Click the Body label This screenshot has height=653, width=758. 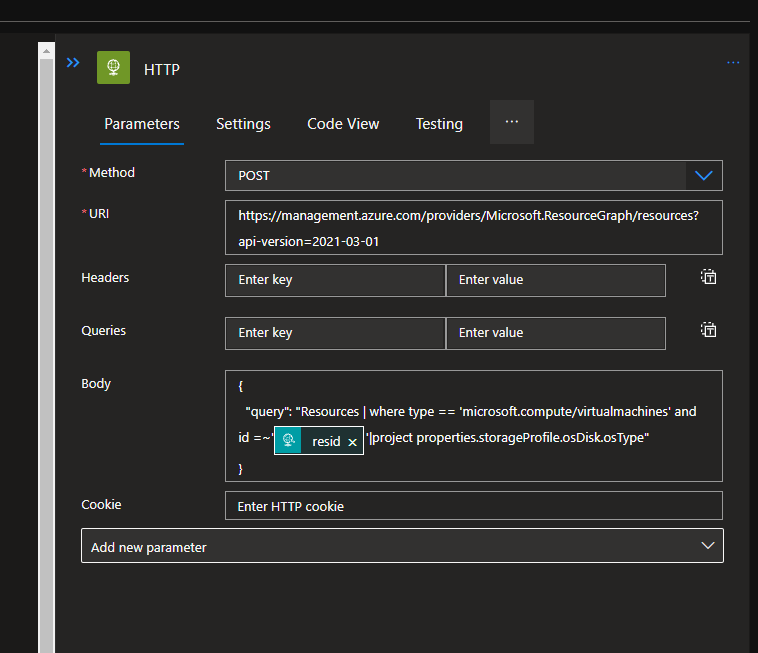tap(96, 384)
